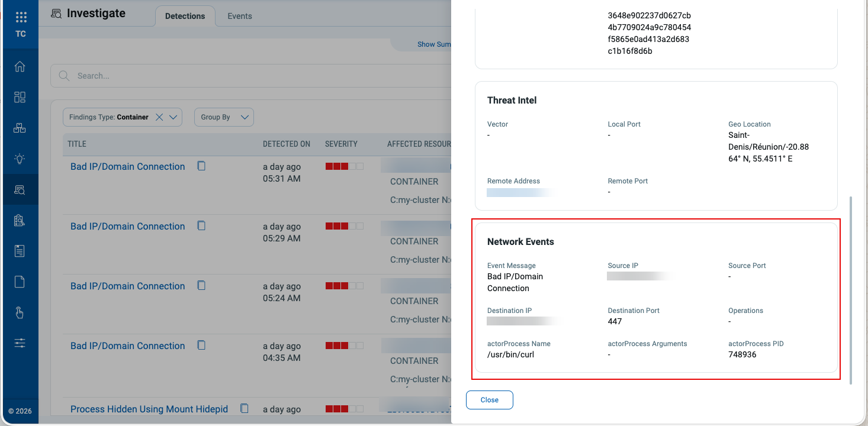Click the © 2026 footer text
This screenshot has height=426, width=868.
20,411
